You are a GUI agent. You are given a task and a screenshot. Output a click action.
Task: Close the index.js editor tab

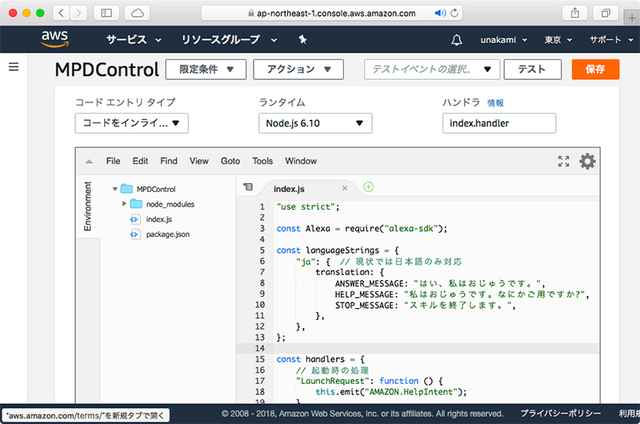coord(345,188)
